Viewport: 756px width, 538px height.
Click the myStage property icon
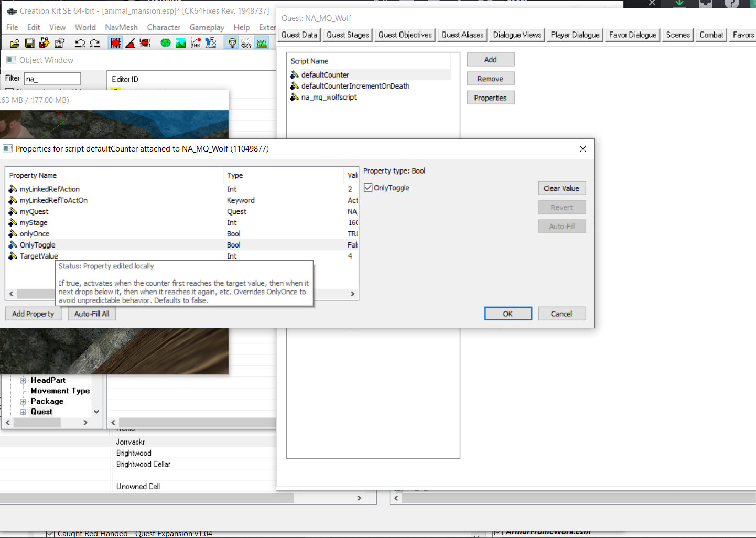pos(13,223)
